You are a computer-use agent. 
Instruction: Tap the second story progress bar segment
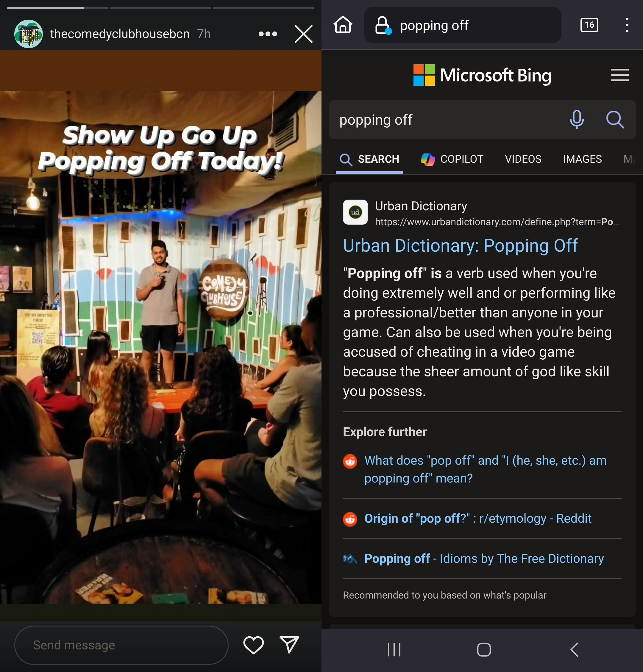pos(160,8)
